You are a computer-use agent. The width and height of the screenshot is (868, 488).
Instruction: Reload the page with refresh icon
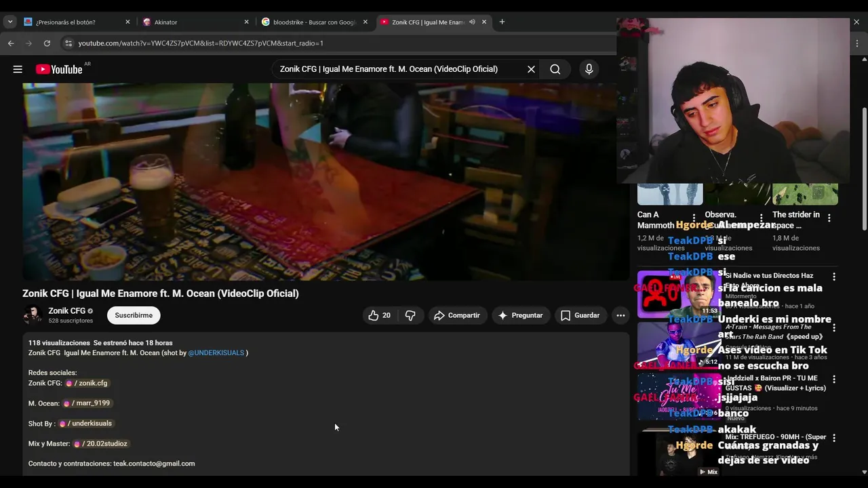[x=47, y=43]
